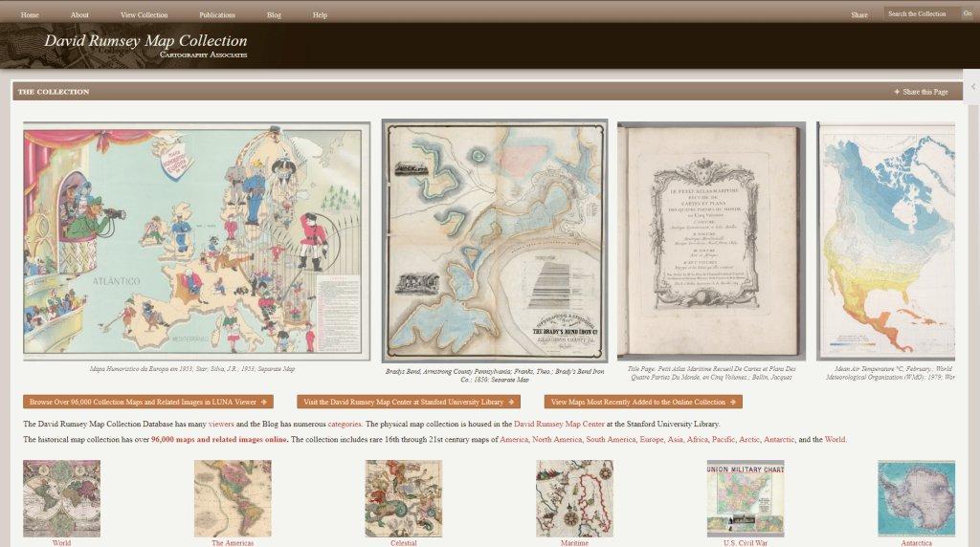Click View Maps Most Recently Added button
The width and height of the screenshot is (980, 547).
[x=643, y=403]
